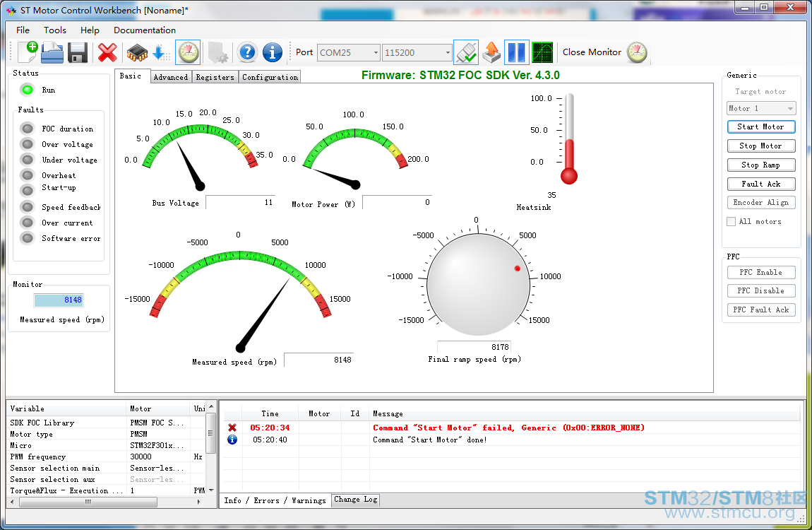The height and width of the screenshot is (530, 812).
Task: Open the green oscilloscope plotter icon
Action: 542,52
